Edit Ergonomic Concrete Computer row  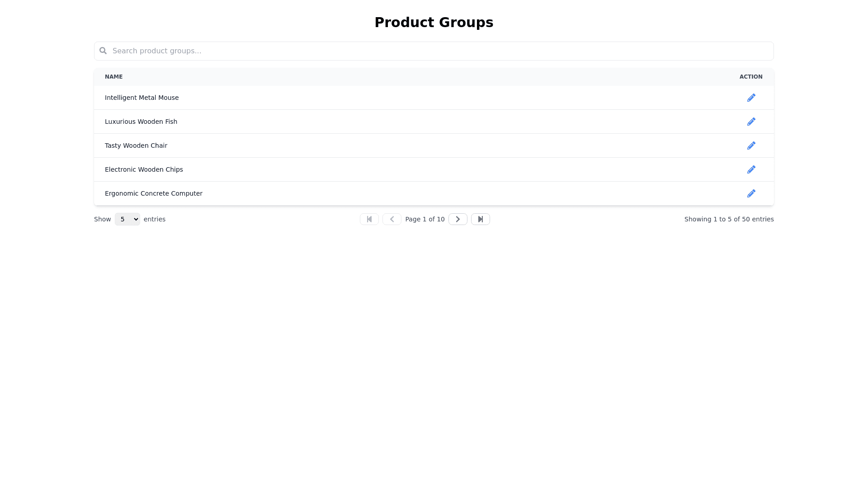click(x=751, y=193)
